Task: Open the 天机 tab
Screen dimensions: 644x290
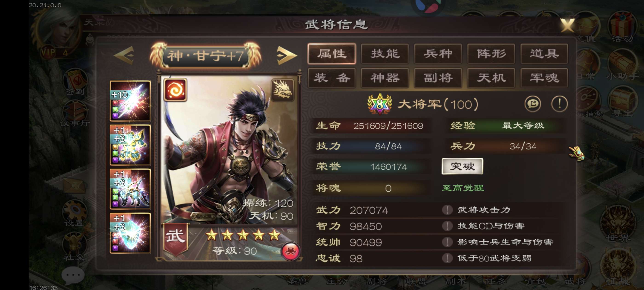Action: 491,78
